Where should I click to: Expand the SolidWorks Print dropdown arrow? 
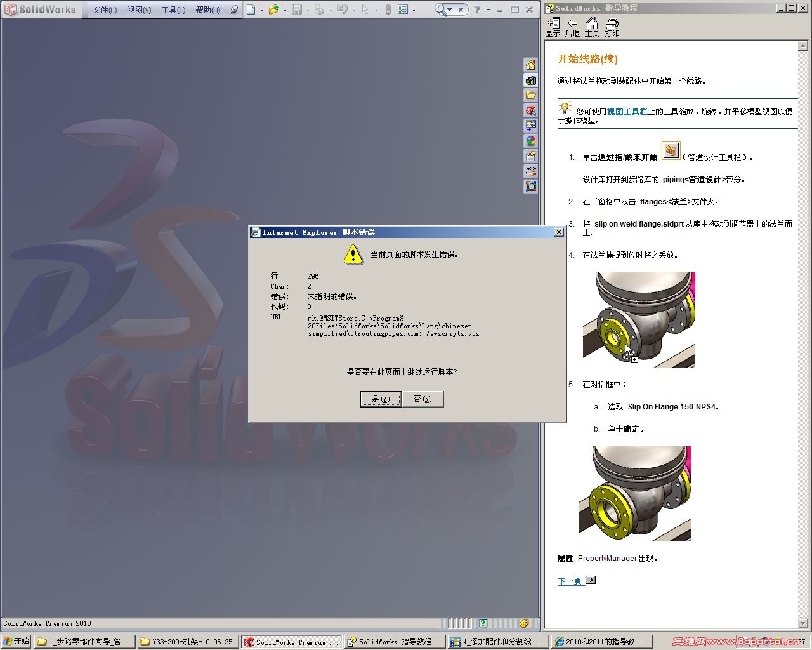tap(331, 10)
